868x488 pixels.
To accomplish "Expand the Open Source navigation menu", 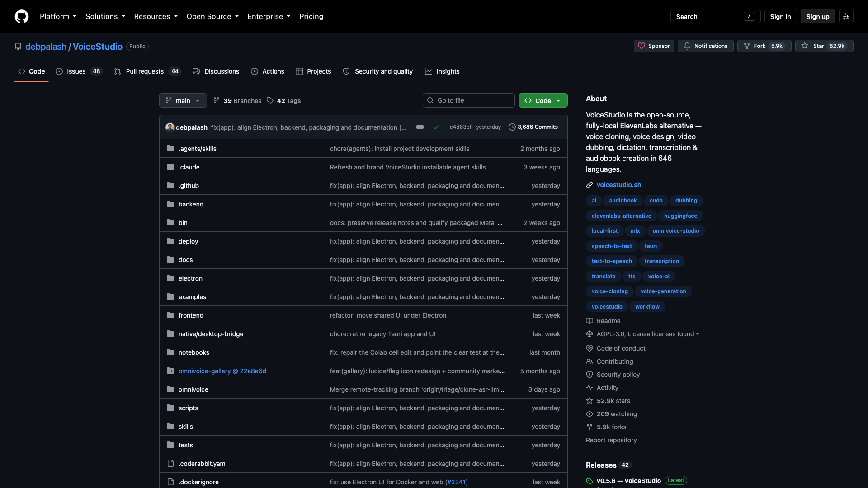I will pos(212,16).
